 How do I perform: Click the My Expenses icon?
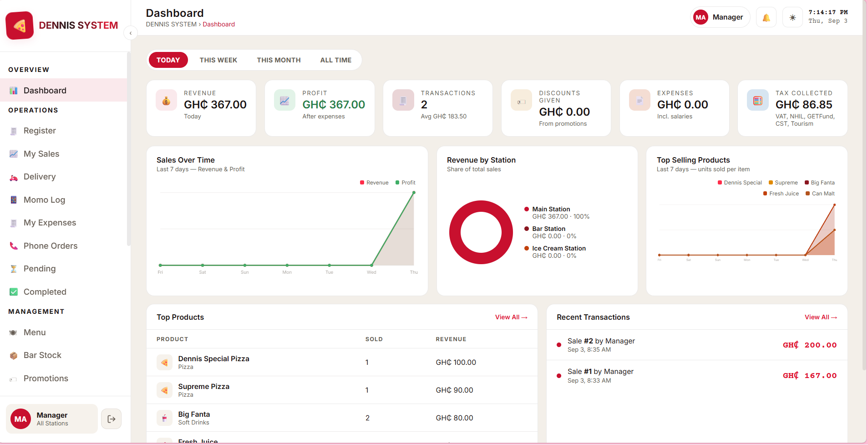tap(14, 223)
